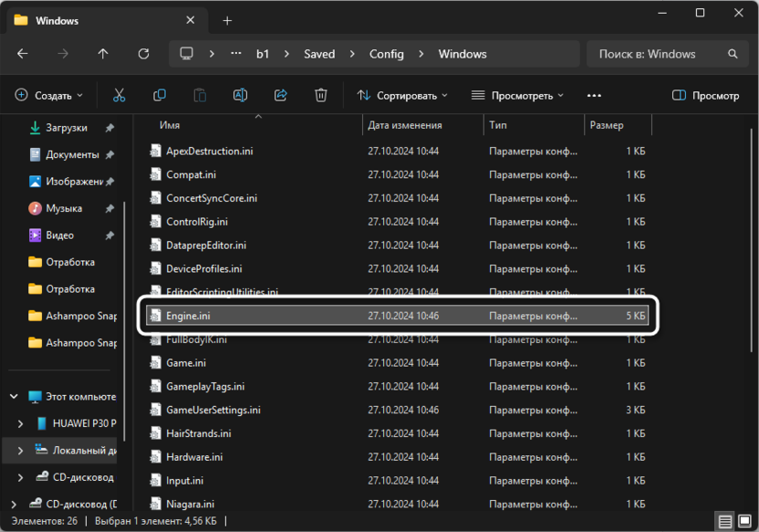Open the Просмотреть view dropdown

point(517,95)
